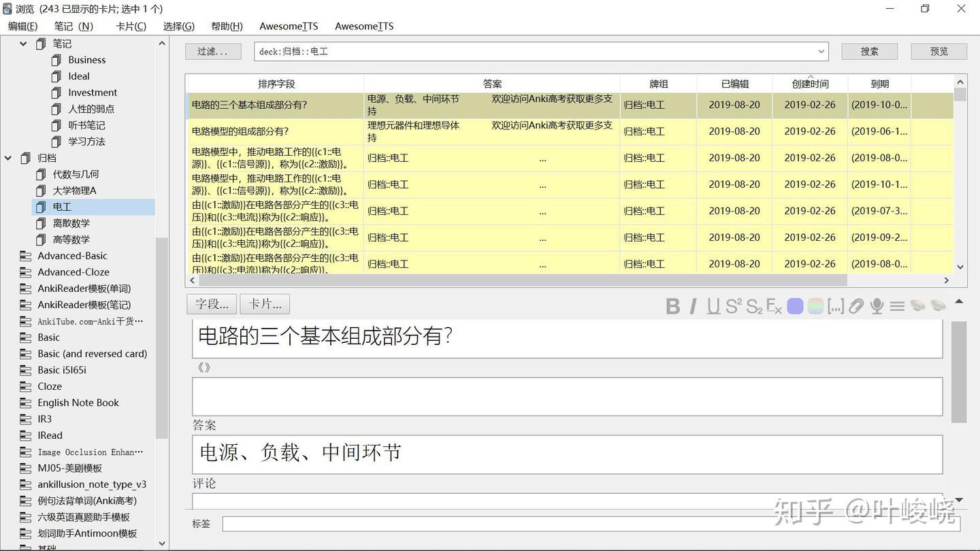The width and height of the screenshot is (980, 551).
Task: Click the 预览 preview button
Action: click(939, 52)
